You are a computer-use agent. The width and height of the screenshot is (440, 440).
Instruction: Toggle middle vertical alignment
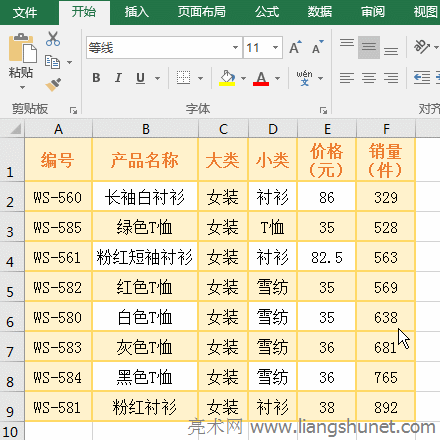(369, 47)
